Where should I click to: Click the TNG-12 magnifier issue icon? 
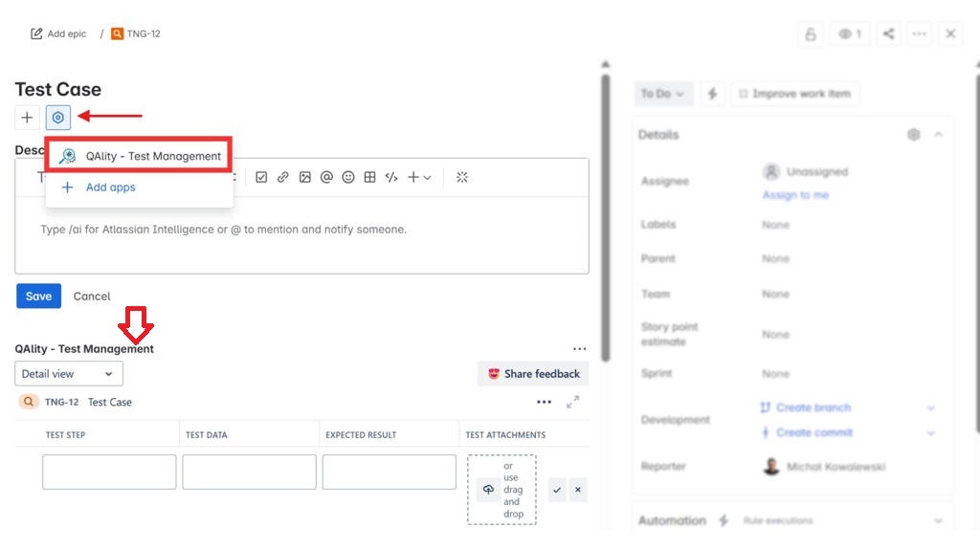click(x=28, y=402)
